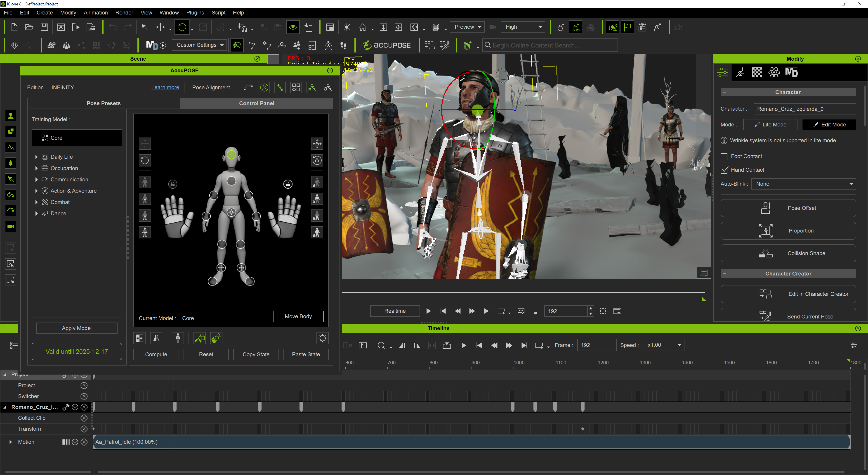The image size is (868, 475).
Task: Open the Plugins menu
Action: pyautogui.click(x=195, y=13)
